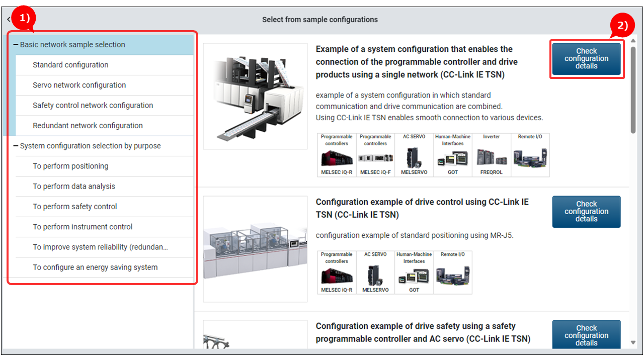644x362 pixels.
Task: Click the description mentioning standard positioning using MR-J5
Action: click(x=415, y=235)
